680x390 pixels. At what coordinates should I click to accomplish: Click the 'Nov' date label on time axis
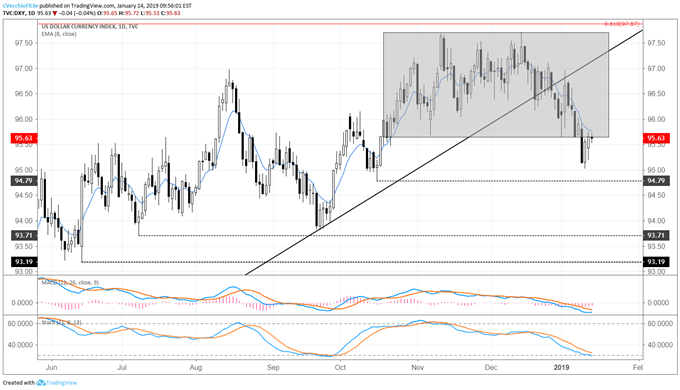tap(418, 367)
